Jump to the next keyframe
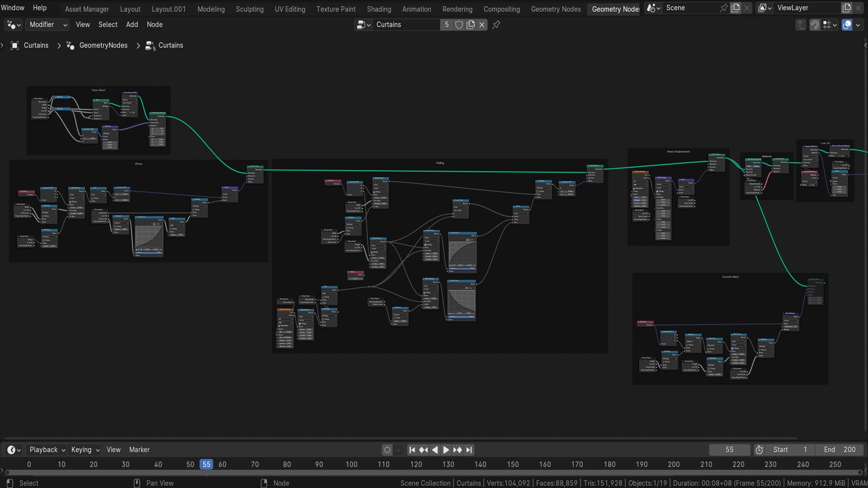Image resolution: width=868 pixels, height=488 pixels. 458,450
